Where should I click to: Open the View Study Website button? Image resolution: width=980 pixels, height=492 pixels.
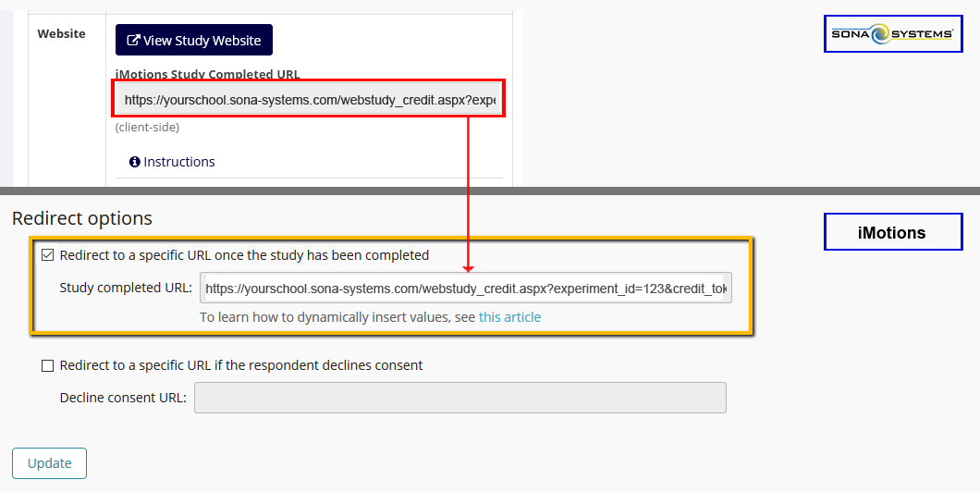pos(194,40)
